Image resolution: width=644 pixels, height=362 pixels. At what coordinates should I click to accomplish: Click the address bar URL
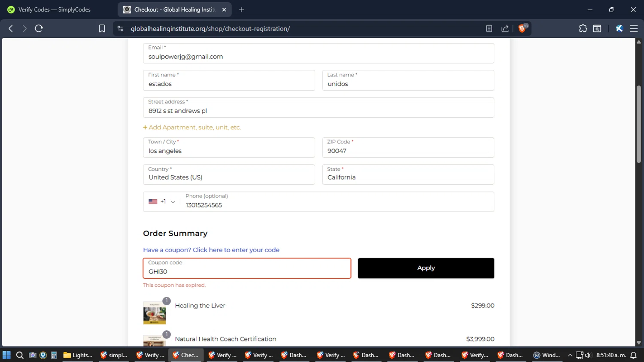(210, 29)
